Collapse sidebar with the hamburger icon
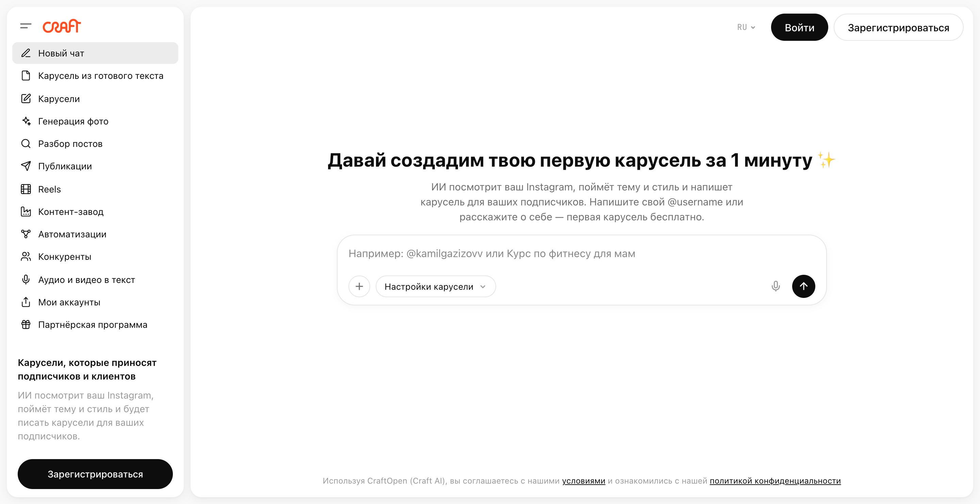Image resolution: width=980 pixels, height=504 pixels. coord(26,26)
